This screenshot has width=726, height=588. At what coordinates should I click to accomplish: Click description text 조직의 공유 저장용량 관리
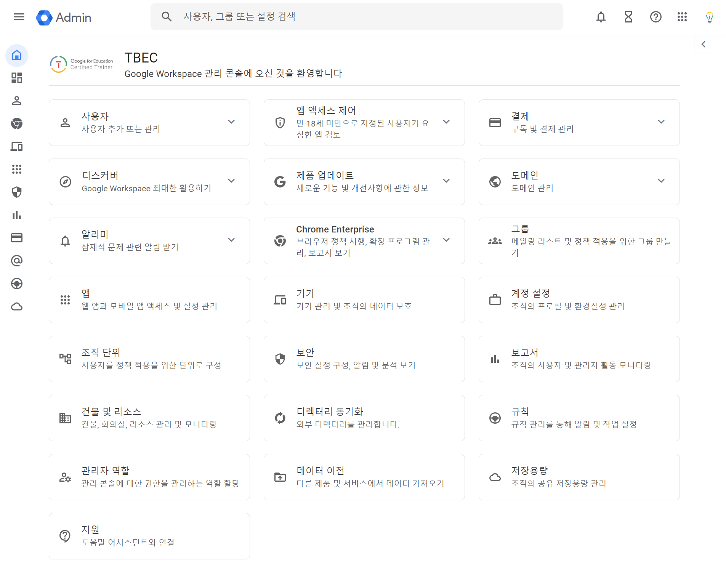[x=559, y=484]
